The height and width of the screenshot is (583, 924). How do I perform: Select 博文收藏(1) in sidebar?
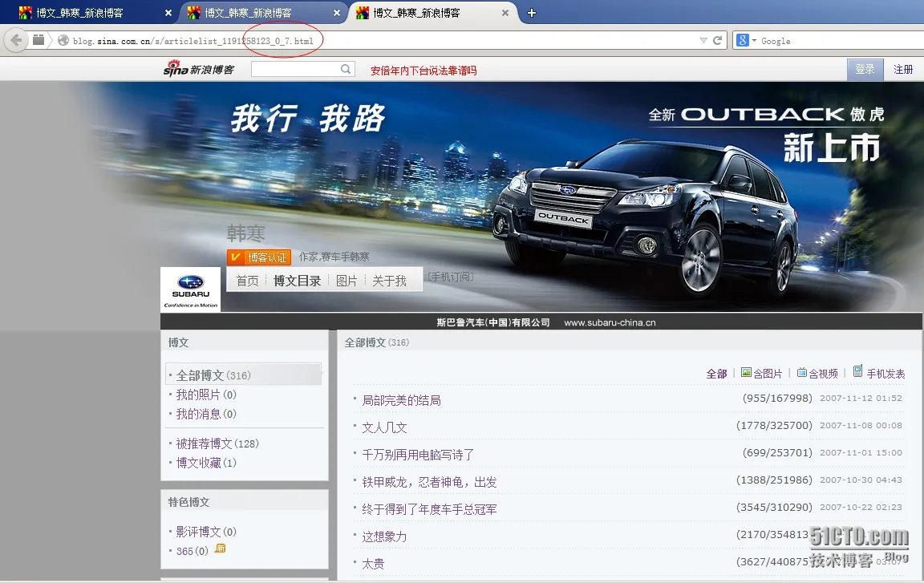206,463
